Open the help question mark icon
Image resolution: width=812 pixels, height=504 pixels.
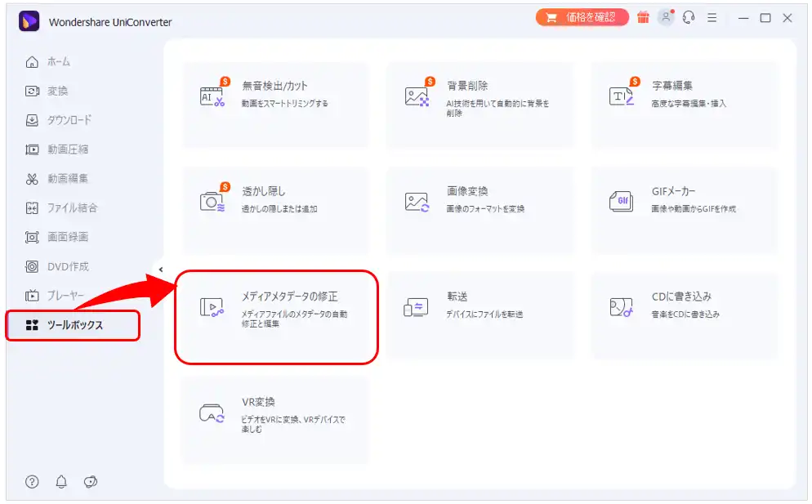click(32, 482)
